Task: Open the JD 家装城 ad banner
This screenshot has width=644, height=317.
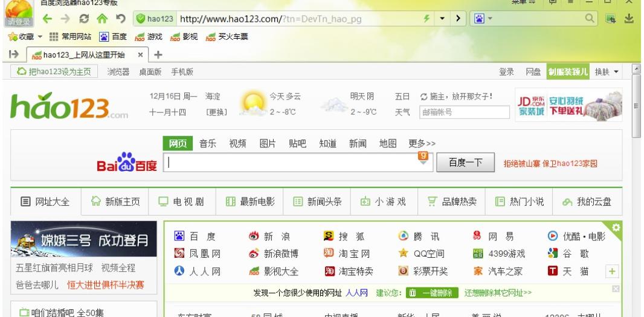Action: coord(569,105)
